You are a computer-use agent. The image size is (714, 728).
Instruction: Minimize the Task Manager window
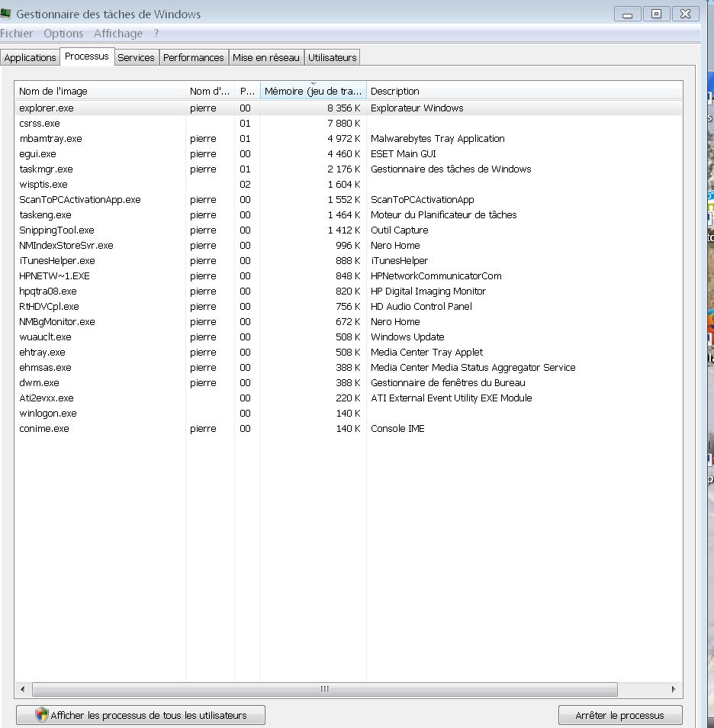[x=627, y=14]
